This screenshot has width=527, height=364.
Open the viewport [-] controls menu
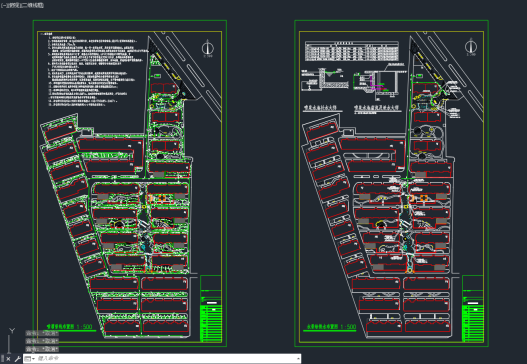tap(4, 5)
